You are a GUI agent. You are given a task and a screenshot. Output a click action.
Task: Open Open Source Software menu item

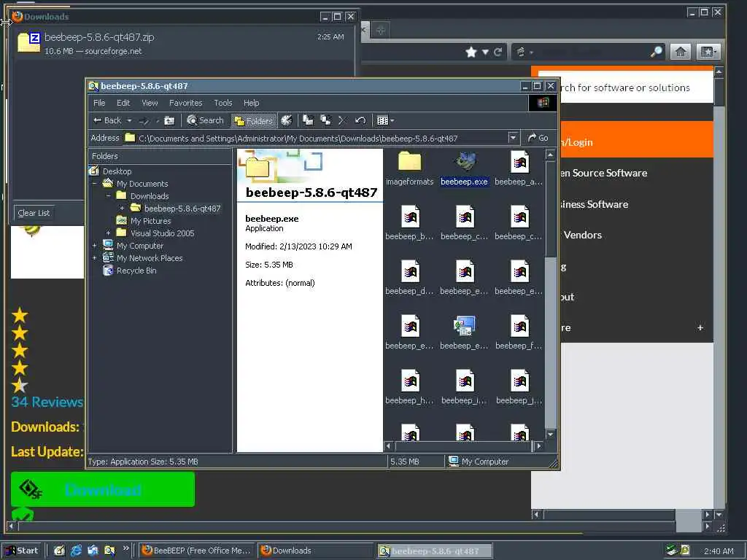603,173
